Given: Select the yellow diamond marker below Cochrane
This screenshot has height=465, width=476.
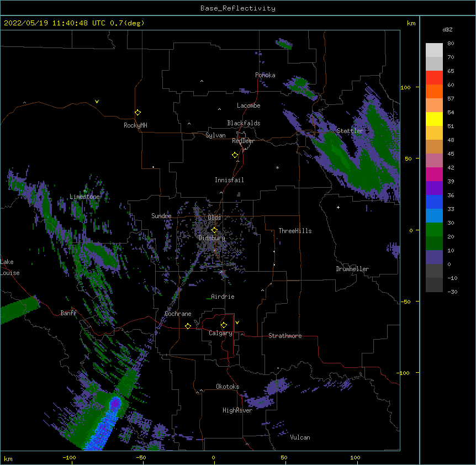Looking at the screenshot, I should [x=188, y=326].
